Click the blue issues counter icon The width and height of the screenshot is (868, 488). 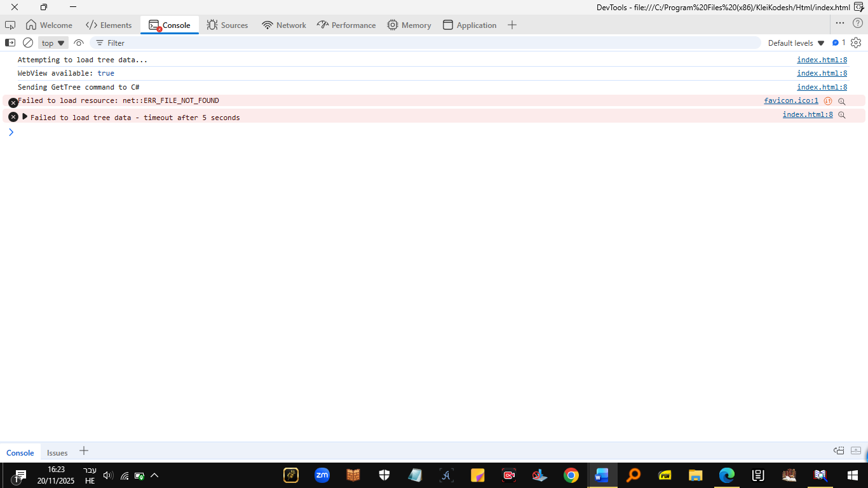[839, 43]
